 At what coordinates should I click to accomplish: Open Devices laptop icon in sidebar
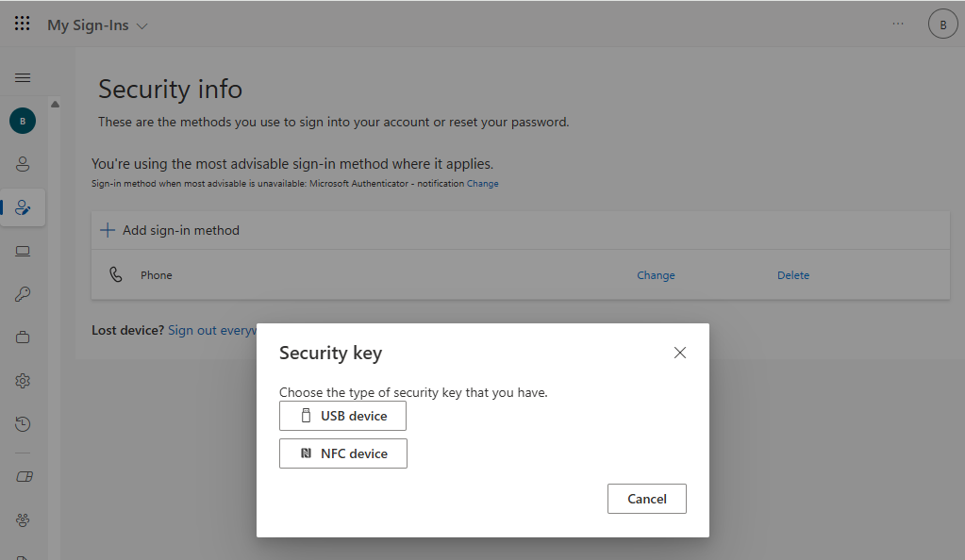pyautogui.click(x=23, y=251)
